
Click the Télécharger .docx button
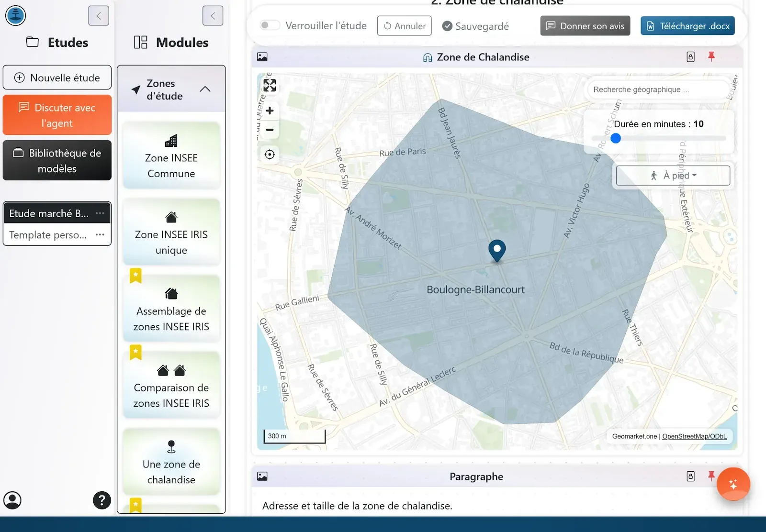687,26
